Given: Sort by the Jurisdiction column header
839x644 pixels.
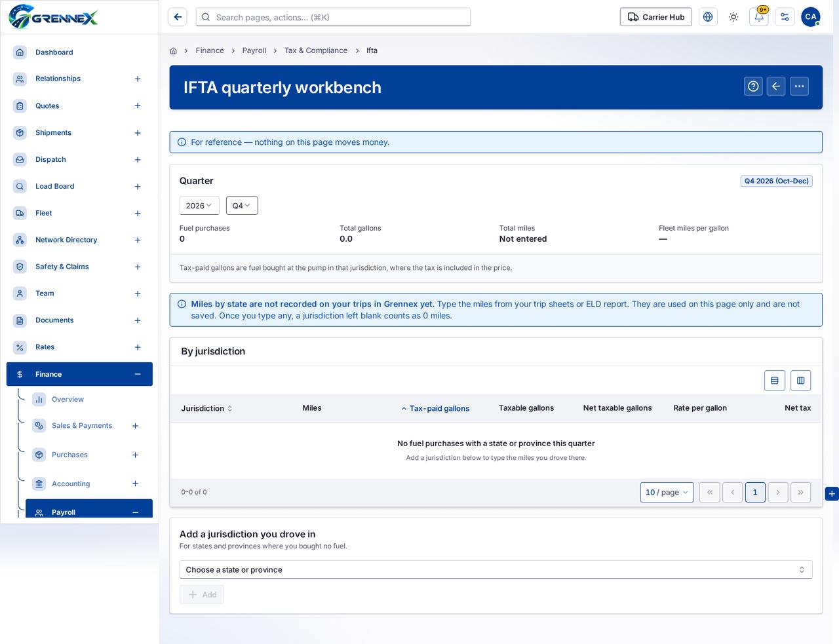Looking at the screenshot, I should 206,409.
